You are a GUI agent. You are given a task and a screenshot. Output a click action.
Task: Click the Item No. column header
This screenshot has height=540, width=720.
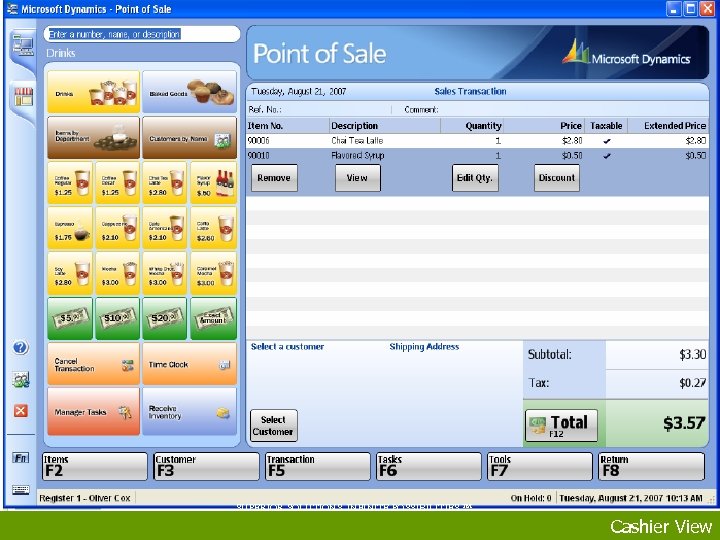pyautogui.click(x=288, y=126)
